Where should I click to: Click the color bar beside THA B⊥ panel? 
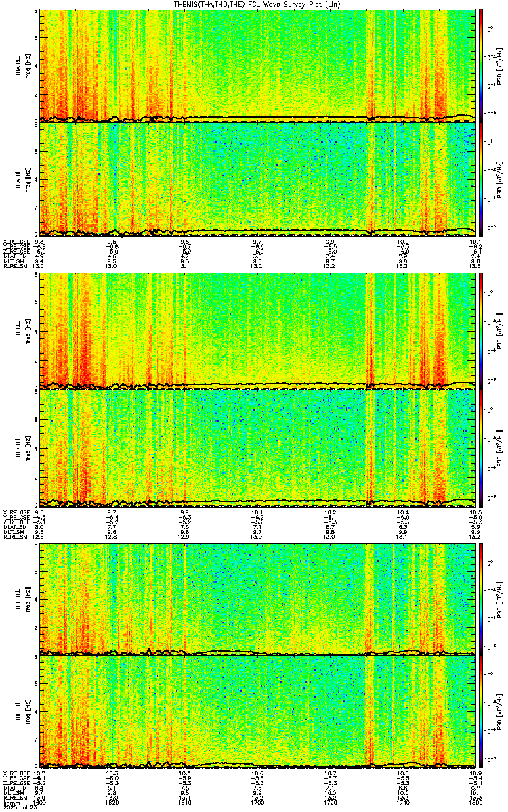click(481, 66)
